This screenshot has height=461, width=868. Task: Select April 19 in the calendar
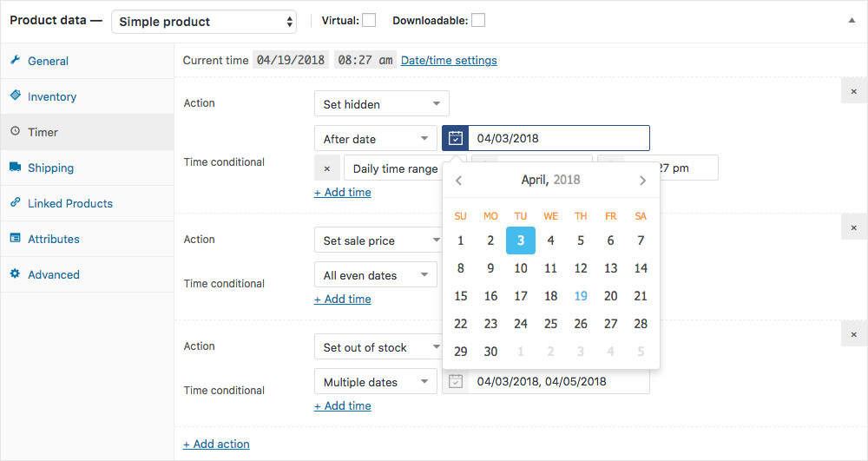point(581,296)
